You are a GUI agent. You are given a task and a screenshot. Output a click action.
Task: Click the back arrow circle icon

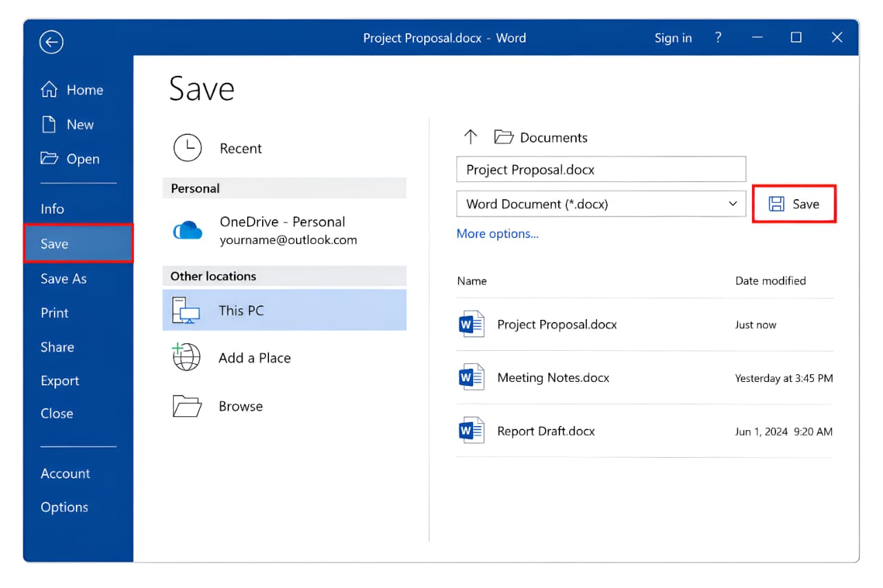tap(52, 42)
